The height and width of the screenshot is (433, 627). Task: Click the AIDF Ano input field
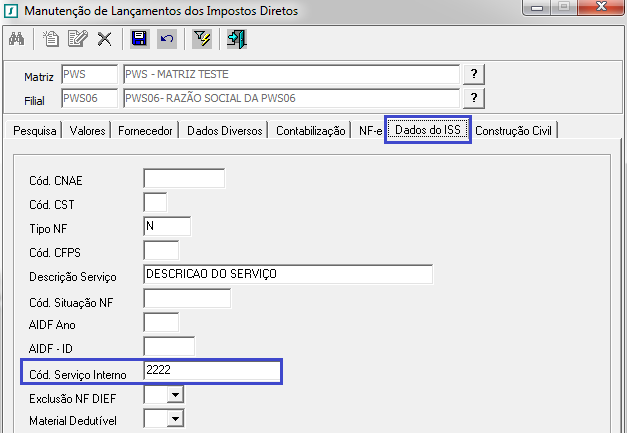coord(161,323)
